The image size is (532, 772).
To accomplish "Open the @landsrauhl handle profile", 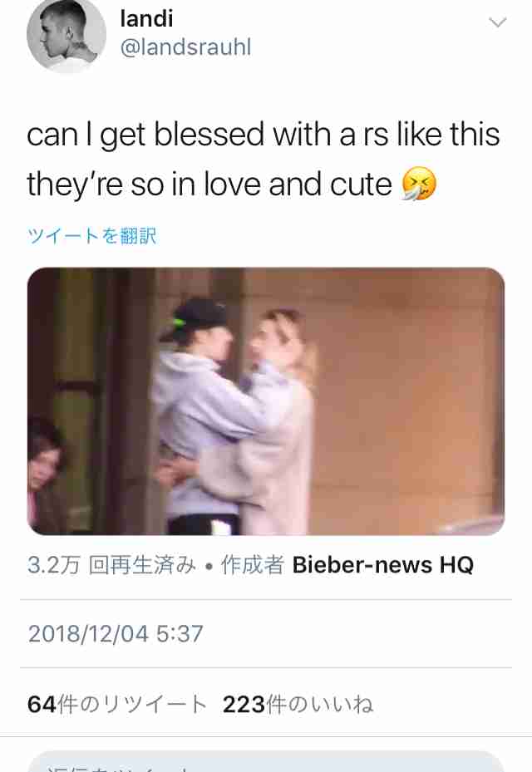I will click(185, 47).
